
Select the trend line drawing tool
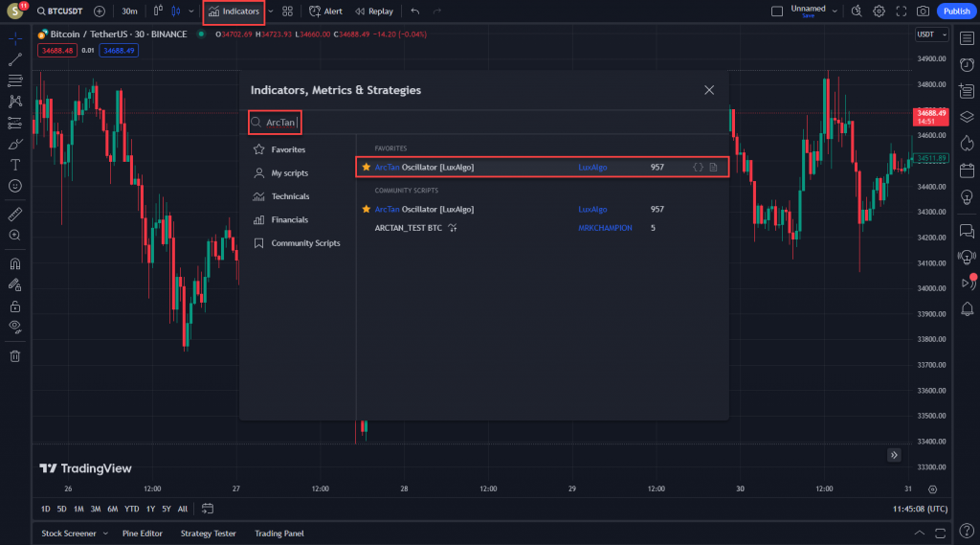click(15, 59)
